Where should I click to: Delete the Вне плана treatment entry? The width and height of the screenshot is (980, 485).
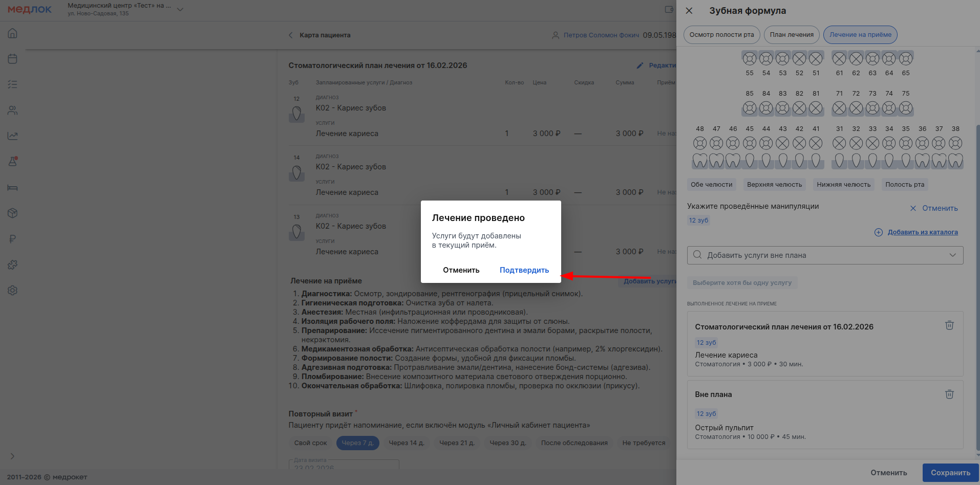949,394
